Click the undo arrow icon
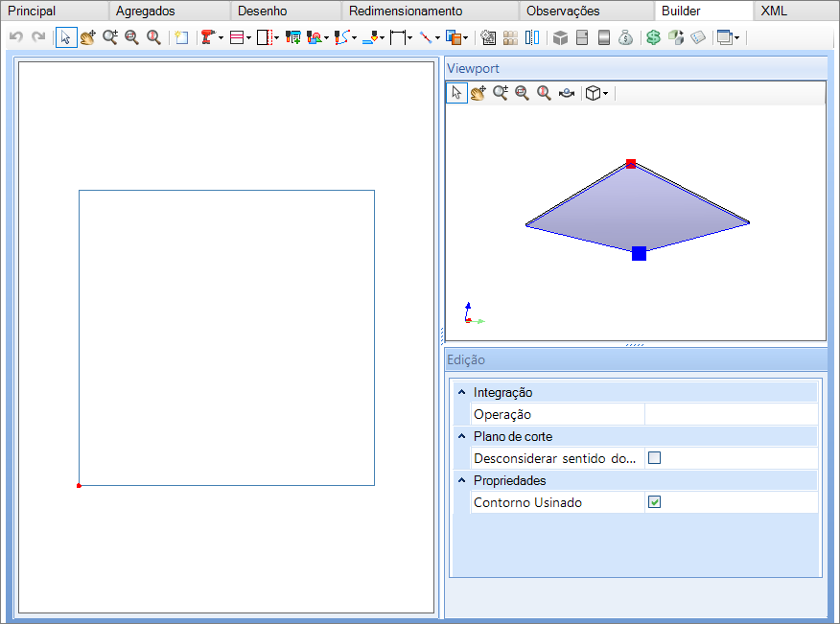The image size is (840, 624). 16,37
